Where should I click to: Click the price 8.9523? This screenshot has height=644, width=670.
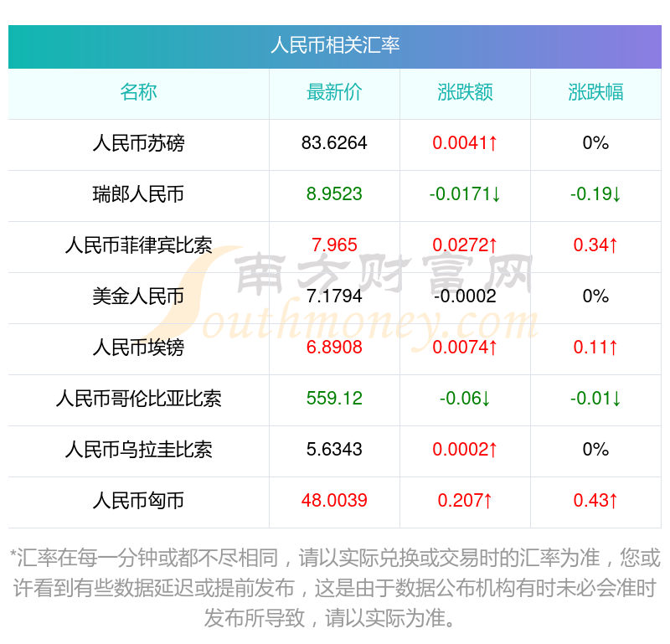coord(334,194)
